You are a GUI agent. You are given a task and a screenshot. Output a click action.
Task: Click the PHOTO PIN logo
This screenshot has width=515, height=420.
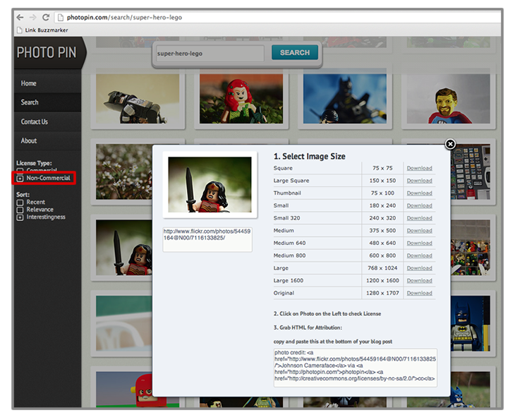coord(47,52)
